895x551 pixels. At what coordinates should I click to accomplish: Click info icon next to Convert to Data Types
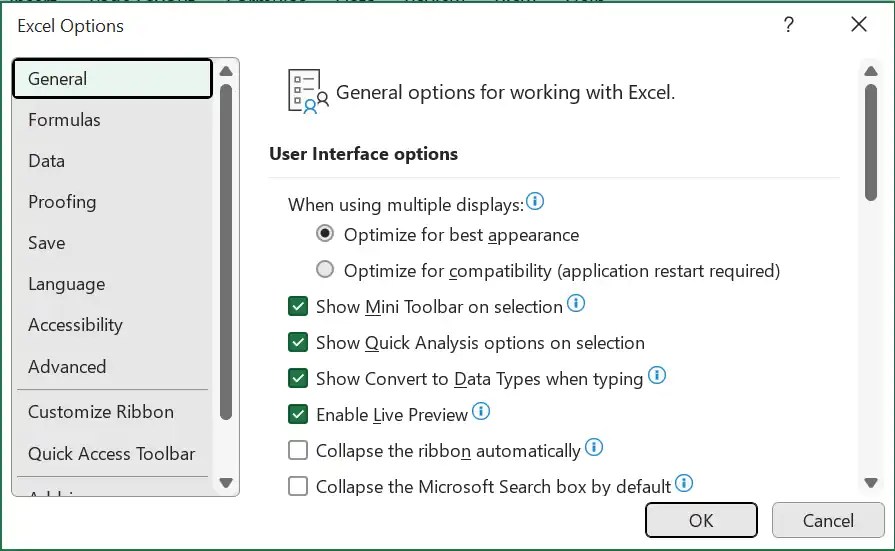(x=657, y=376)
